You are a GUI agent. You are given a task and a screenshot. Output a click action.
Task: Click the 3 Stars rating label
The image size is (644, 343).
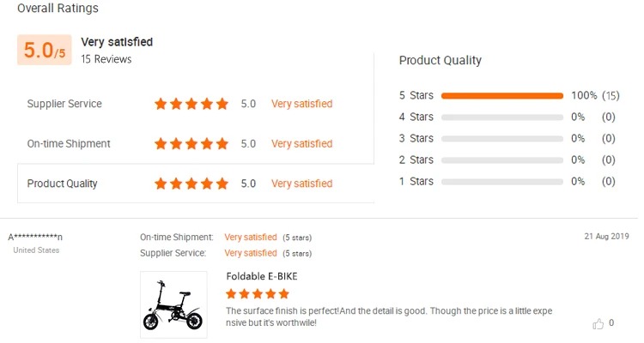(x=416, y=138)
